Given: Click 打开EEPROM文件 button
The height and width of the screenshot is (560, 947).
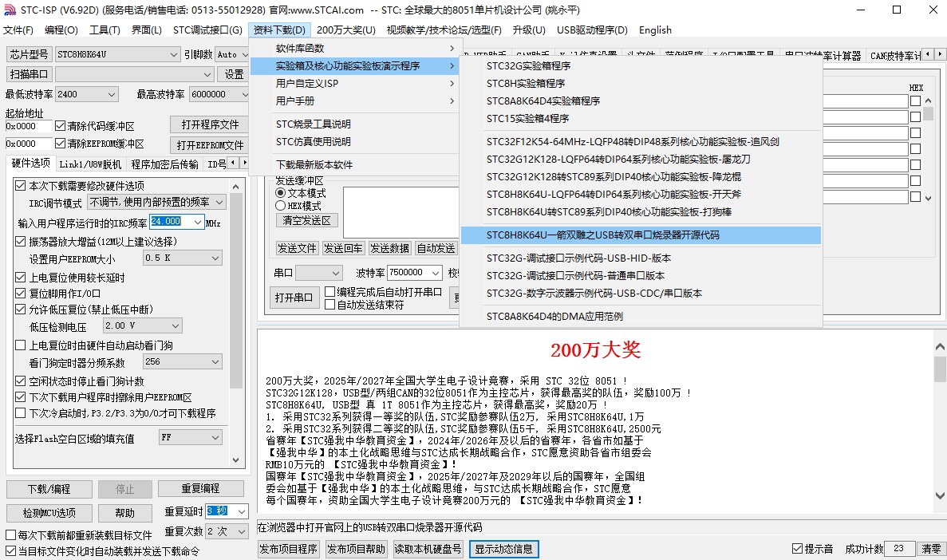Looking at the screenshot, I should click(210, 145).
